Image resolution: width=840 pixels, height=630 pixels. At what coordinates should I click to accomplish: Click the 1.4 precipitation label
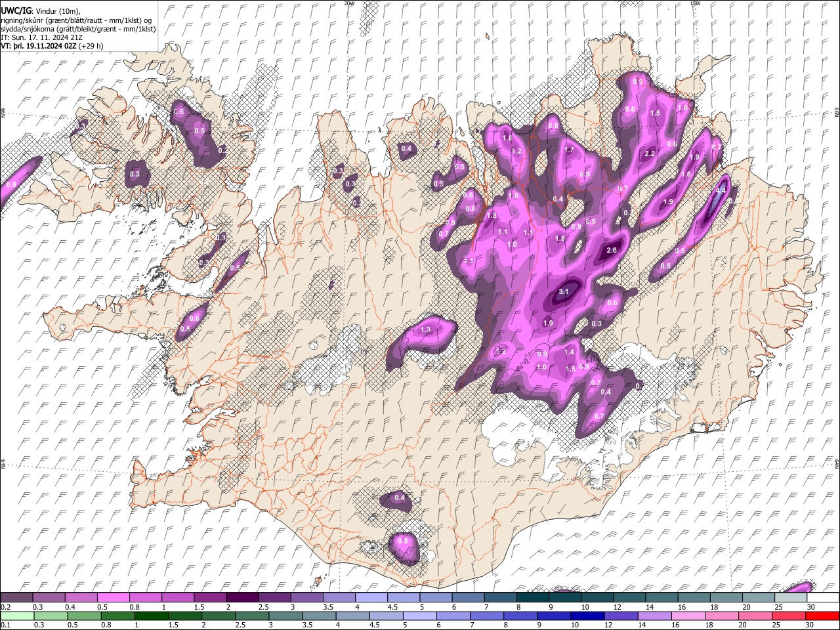point(570,352)
